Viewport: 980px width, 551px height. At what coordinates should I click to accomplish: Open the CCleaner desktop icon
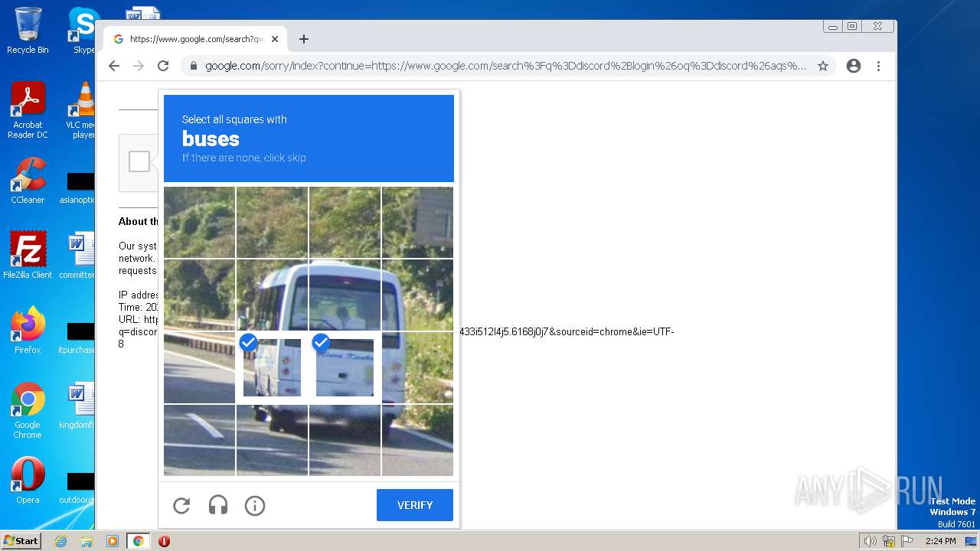[28, 181]
